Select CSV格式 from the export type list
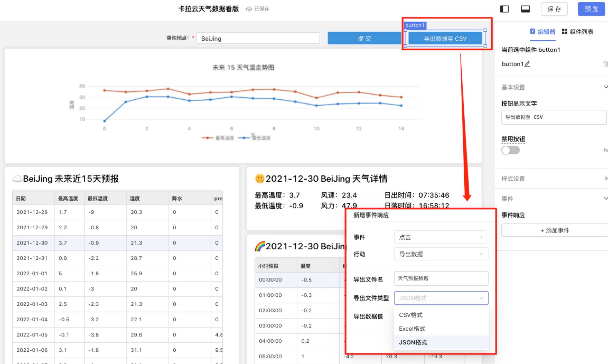Viewport: 608px width, 364px height. (411, 315)
